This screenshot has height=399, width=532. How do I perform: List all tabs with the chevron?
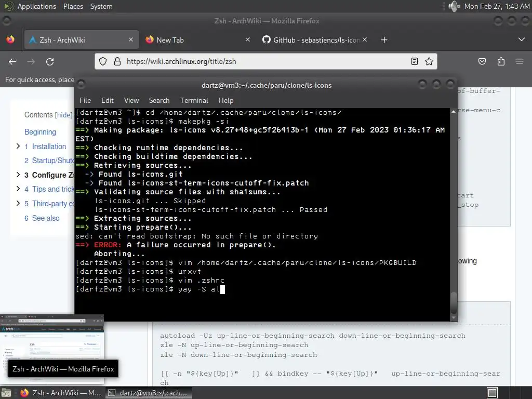(522, 39)
